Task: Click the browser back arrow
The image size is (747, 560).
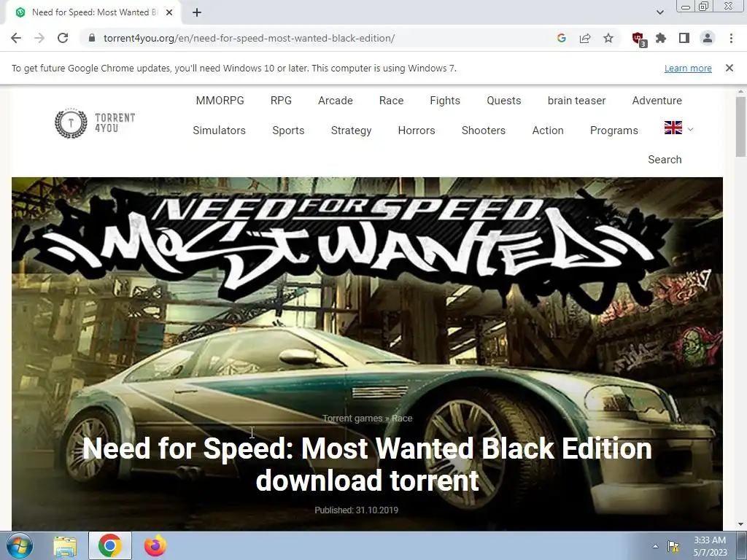Action: (x=16, y=38)
